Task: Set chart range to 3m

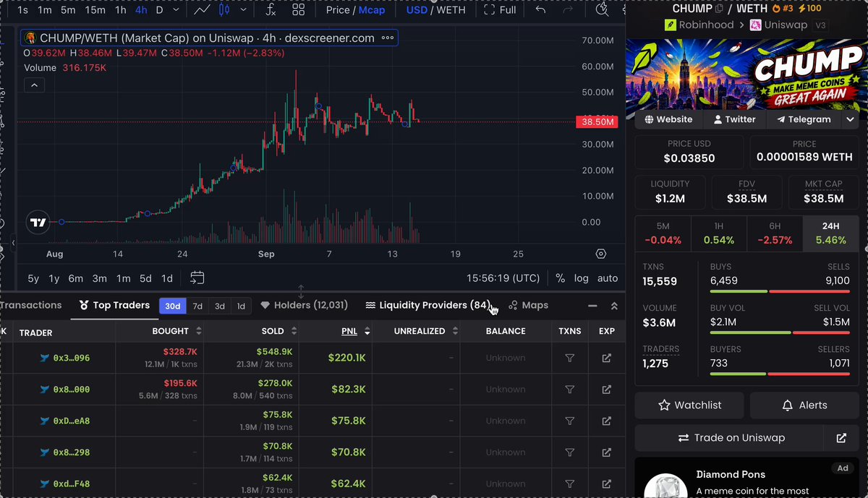Action: tap(100, 278)
